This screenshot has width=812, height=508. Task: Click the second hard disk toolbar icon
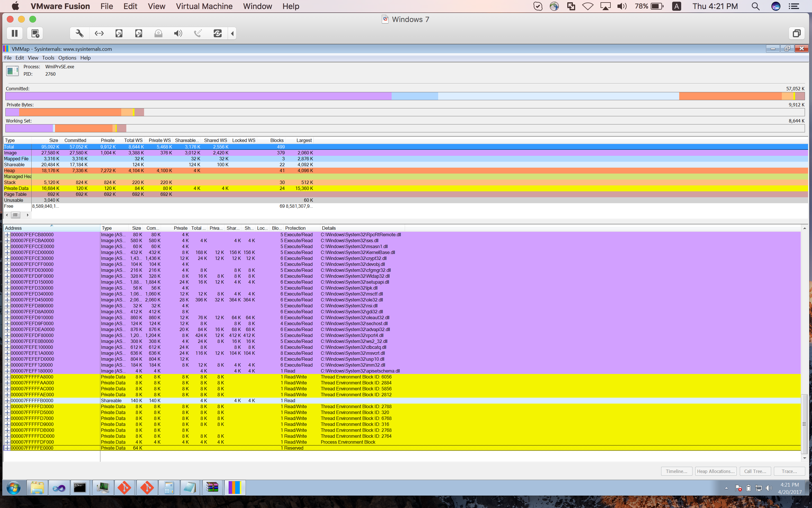pos(139,33)
